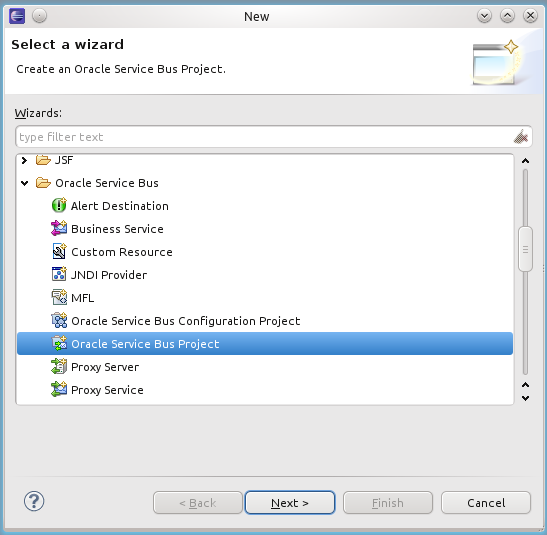This screenshot has width=547, height=535.
Task: Click the round pin button in title bar
Action: 39,16
